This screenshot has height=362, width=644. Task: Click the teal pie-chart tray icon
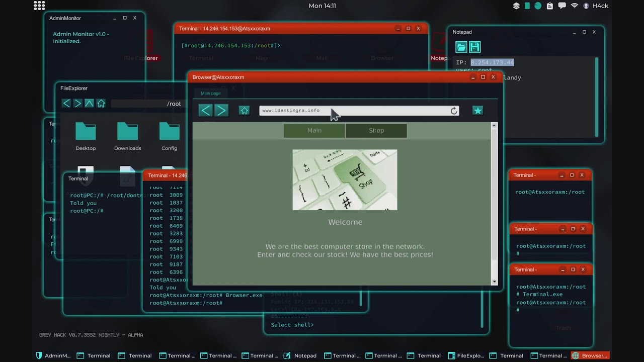click(538, 6)
